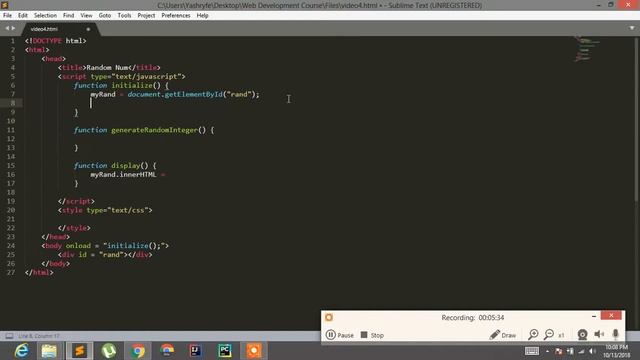Image resolution: width=640 pixels, height=360 pixels.
Task: Zoom in with the recorder magnifier plus
Action: click(x=533, y=335)
